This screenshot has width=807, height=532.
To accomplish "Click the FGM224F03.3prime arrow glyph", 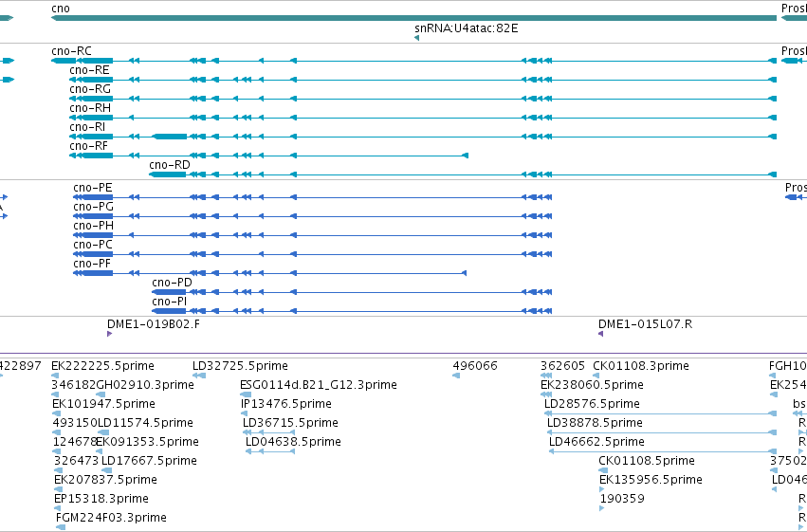I will click(61, 527).
